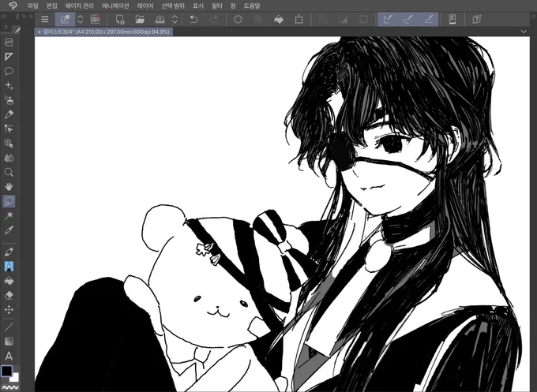Open the 레이어 menu
Image resolution: width=537 pixels, height=392 pixels.
tap(145, 6)
